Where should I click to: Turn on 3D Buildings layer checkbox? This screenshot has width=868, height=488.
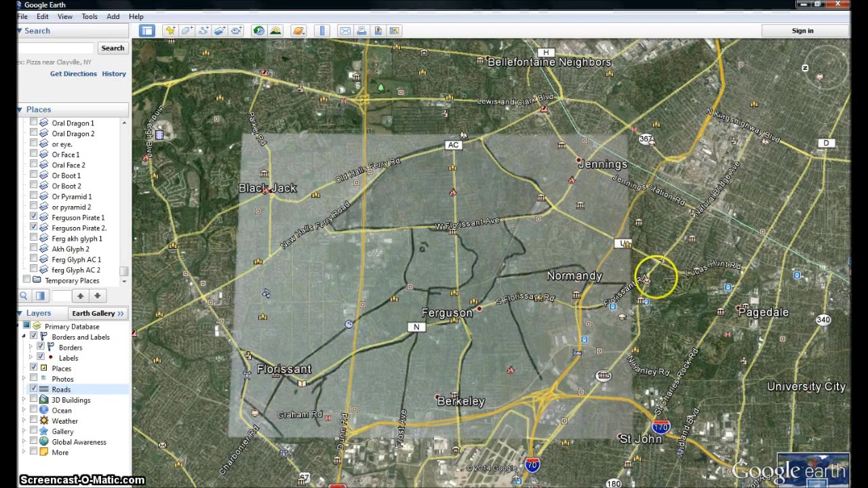tap(34, 400)
